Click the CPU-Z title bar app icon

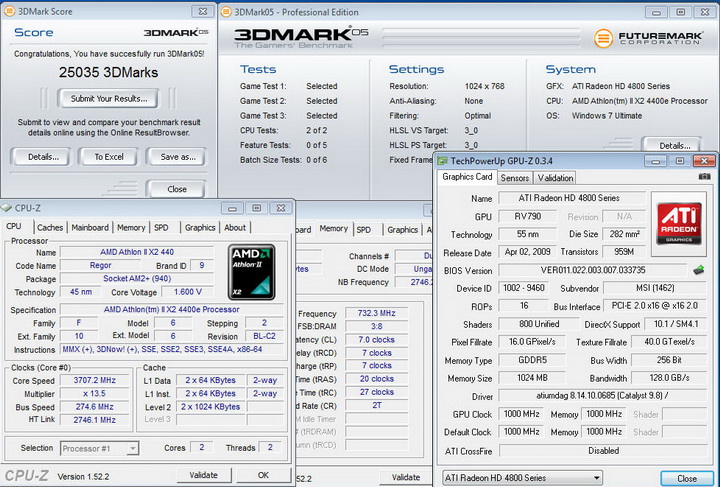tap(6, 208)
